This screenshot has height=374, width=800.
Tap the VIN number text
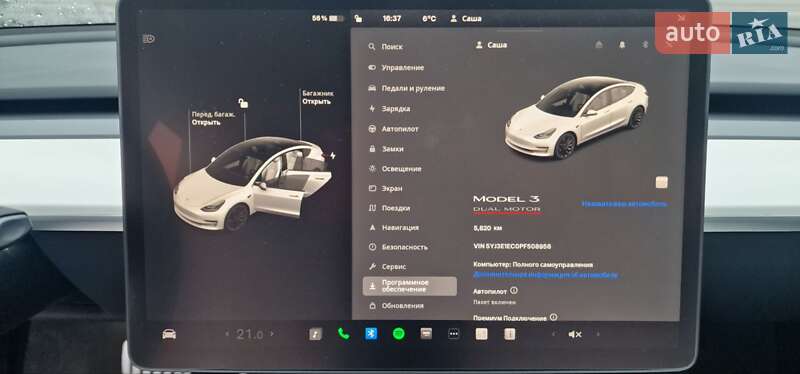tap(512, 246)
